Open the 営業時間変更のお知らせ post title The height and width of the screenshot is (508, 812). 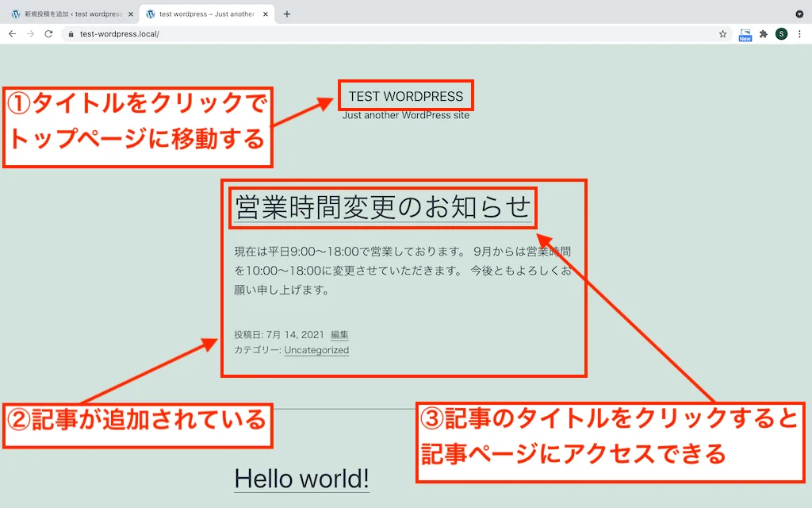tap(383, 207)
